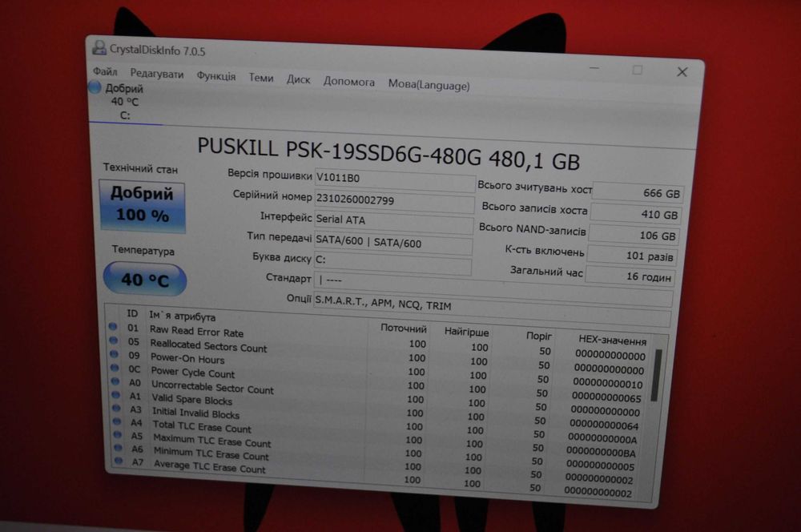
Task: Click the HEX-значення column header
Action: point(613,340)
